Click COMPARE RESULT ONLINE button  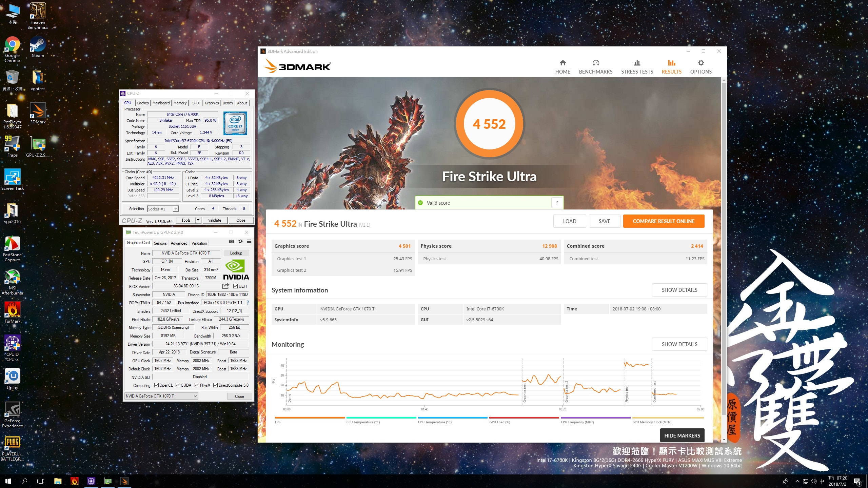664,221
